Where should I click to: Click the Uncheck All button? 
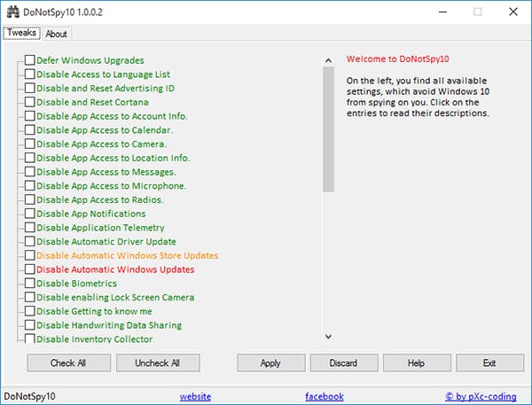coord(158,363)
